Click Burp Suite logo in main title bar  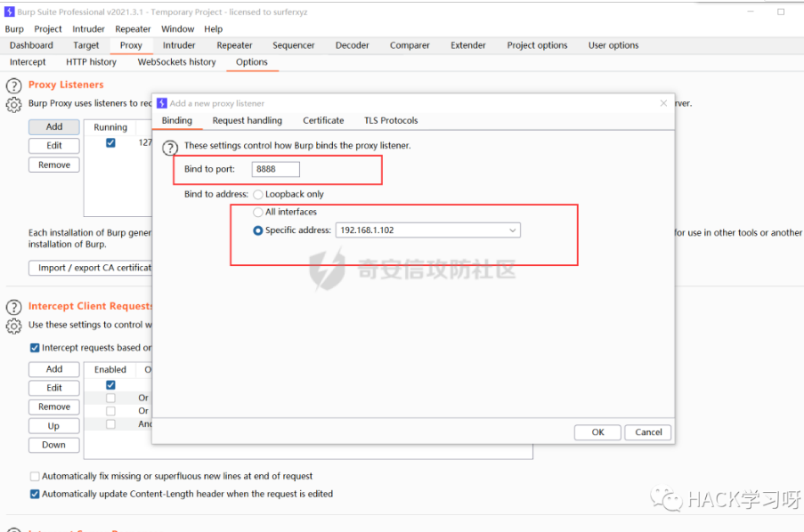9,12
